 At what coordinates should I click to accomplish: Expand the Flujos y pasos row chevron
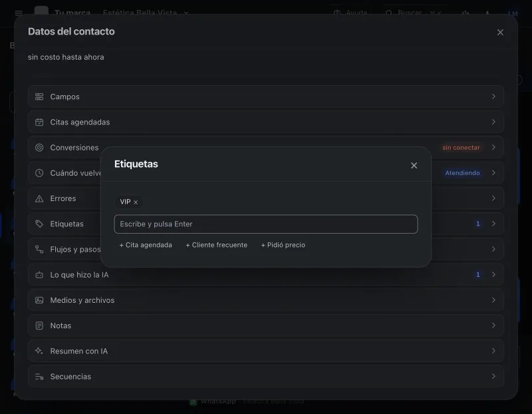[493, 250]
